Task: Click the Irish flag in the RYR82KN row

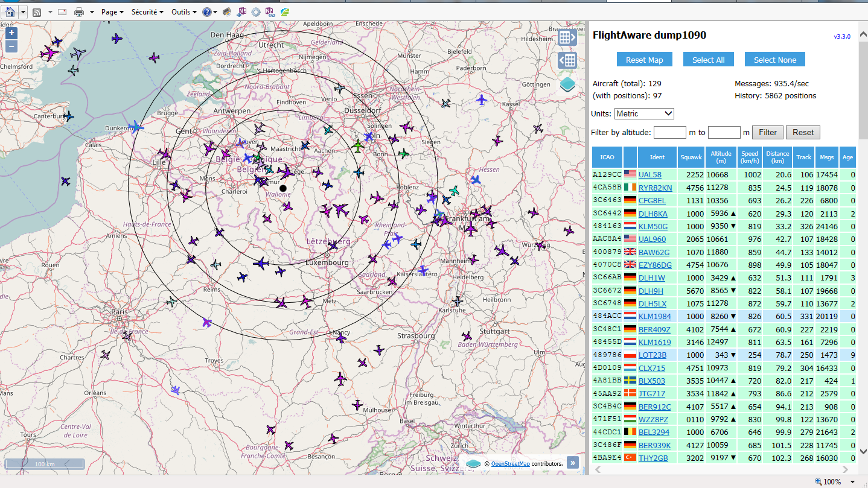Action: click(x=630, y=188)
